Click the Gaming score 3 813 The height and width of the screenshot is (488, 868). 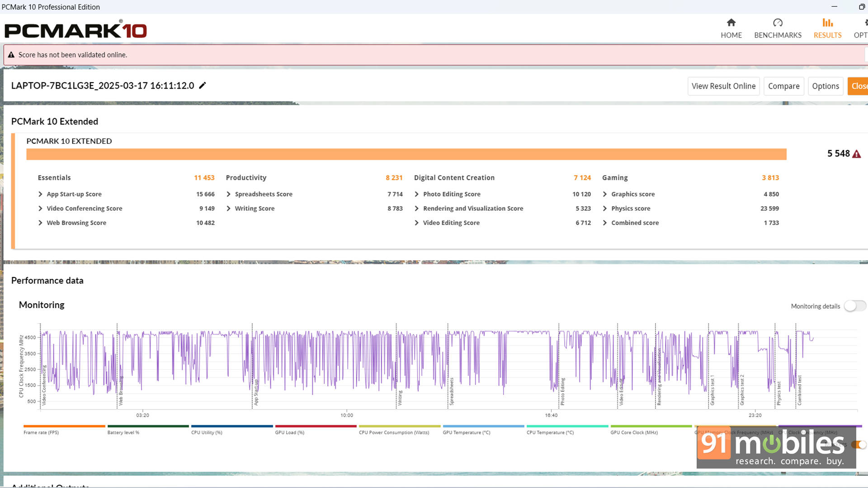(x=770, y=178)
